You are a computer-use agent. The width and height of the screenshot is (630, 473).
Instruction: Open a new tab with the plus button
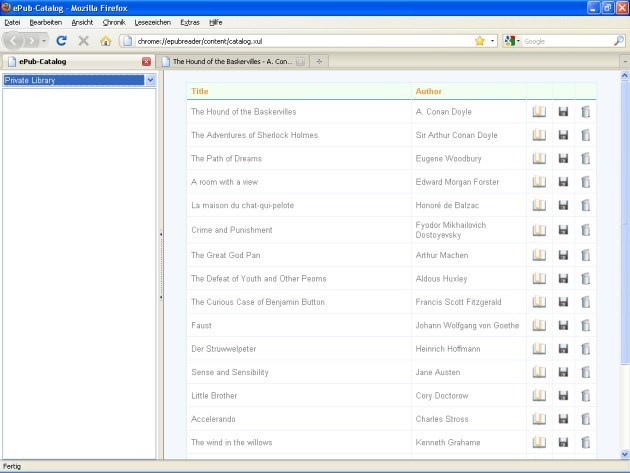pos(319,61)
